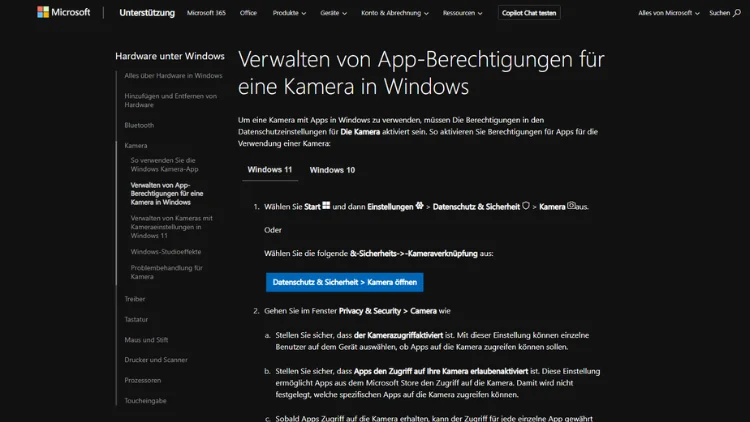Expand the Konto & Abrechnung dropdown

click(395, 13)
